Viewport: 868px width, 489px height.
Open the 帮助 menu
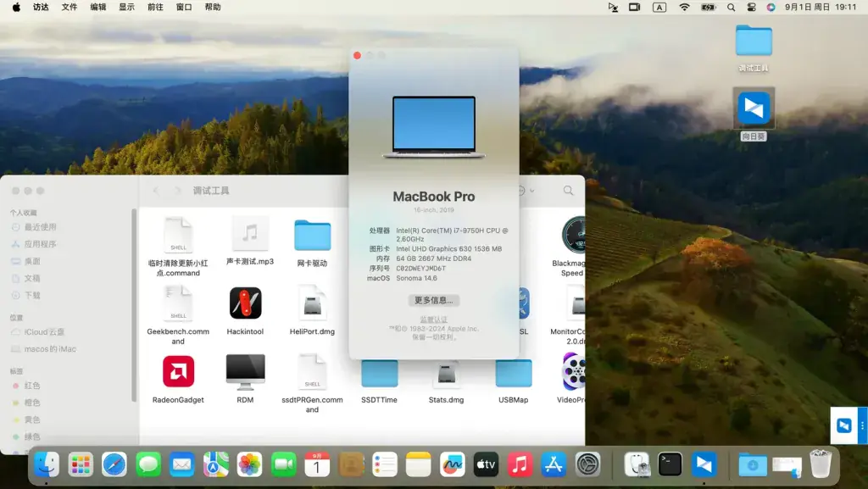coord(213,7)
